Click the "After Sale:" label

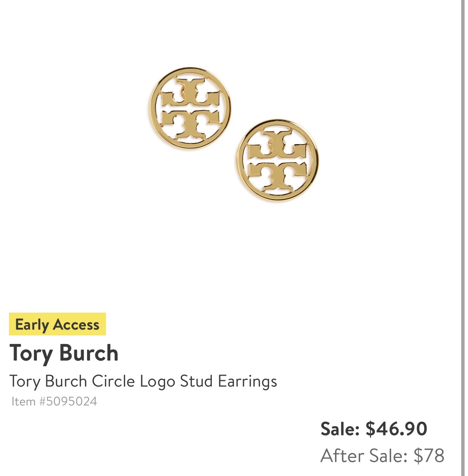pos(364,456)
